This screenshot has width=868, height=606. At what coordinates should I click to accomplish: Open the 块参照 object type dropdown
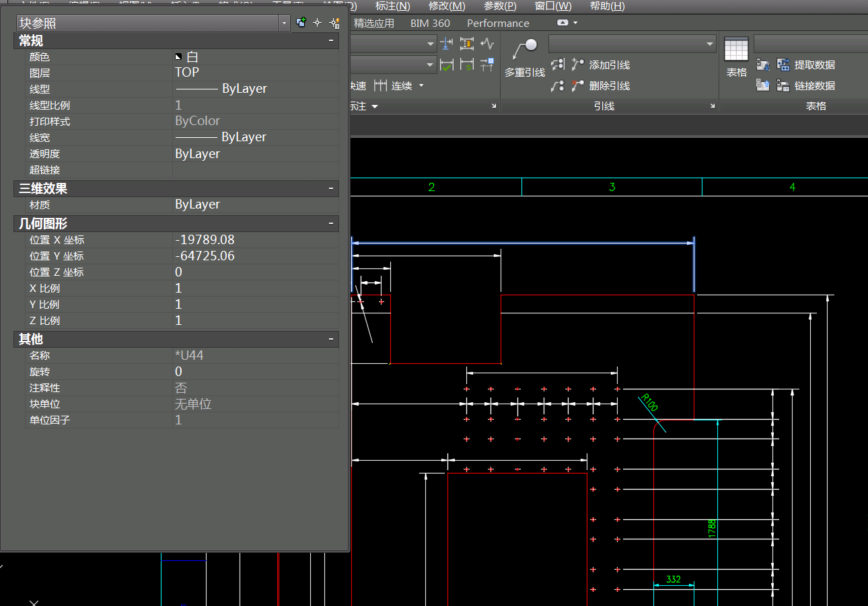pyautogui.click(x=285, y=23)
